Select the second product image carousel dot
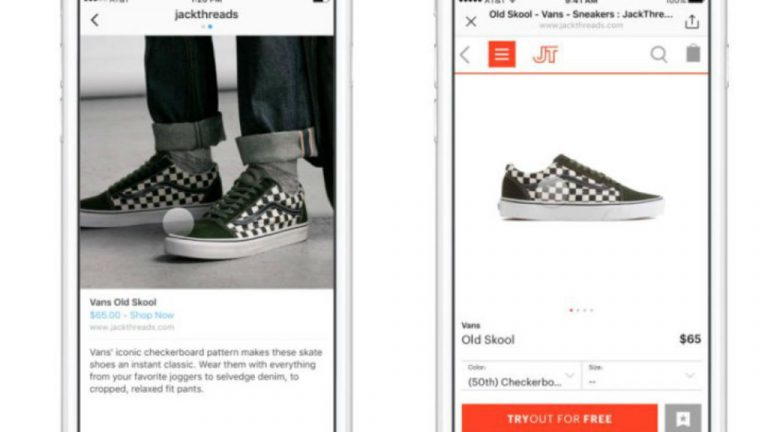 pos(578,310)
